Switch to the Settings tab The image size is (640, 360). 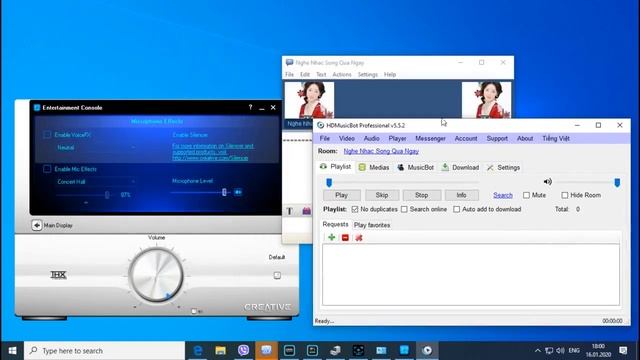point(503,167)
